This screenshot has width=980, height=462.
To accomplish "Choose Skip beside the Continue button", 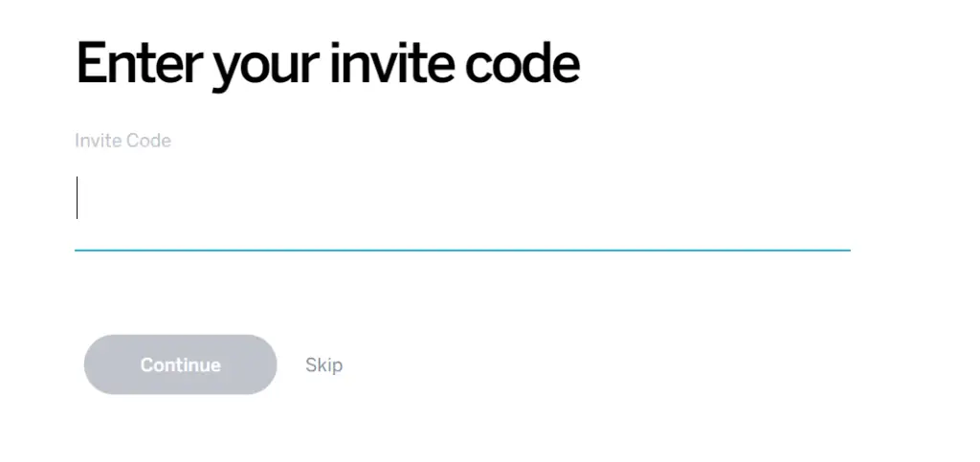I will point(323,364).
